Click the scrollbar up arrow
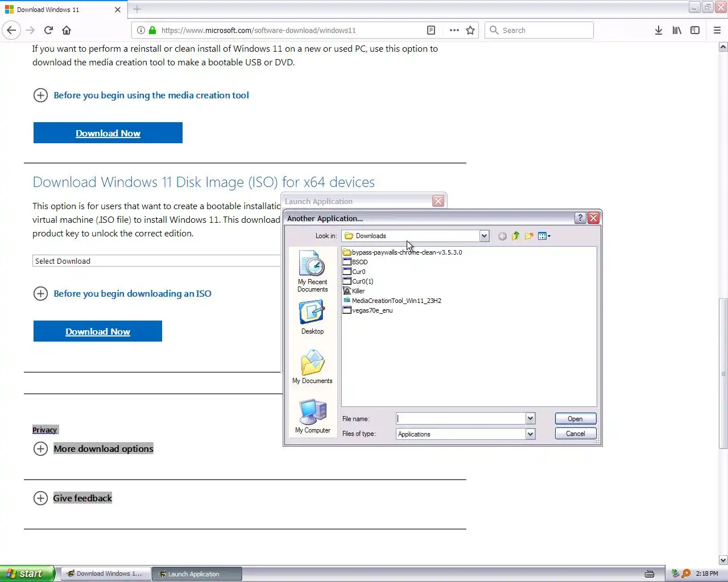The image size is (728, 582). 723,47
